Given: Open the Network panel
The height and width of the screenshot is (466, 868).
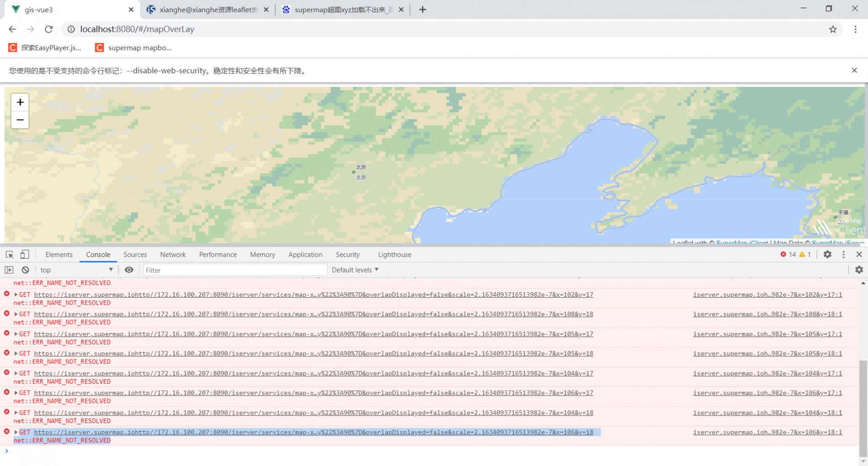Looking at the screenshot, I should coord(173,255).
